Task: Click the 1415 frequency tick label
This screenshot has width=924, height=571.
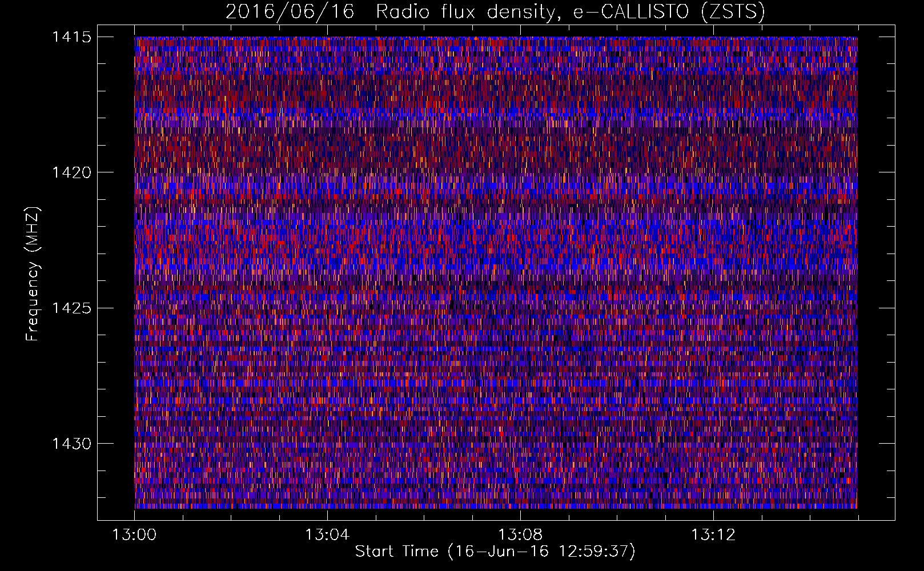Action: tap(71, 37)
